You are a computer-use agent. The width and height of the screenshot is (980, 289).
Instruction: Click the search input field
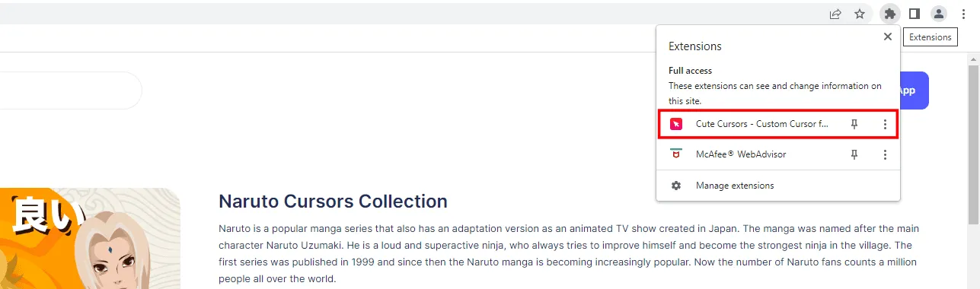tap(70, 91)
